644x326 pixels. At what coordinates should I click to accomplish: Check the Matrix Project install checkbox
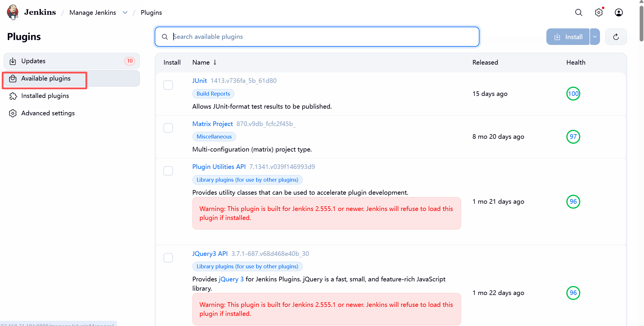tap(168, 128)
